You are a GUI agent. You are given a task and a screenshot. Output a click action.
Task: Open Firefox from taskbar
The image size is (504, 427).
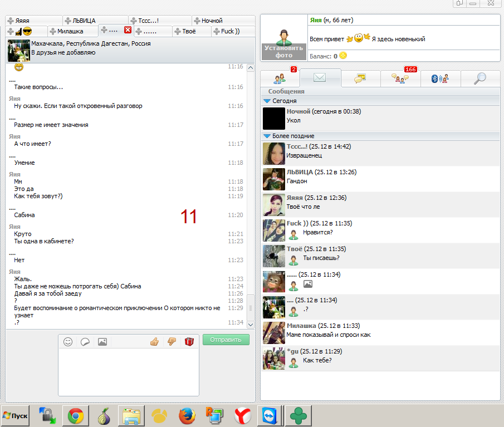click(187, 416)
